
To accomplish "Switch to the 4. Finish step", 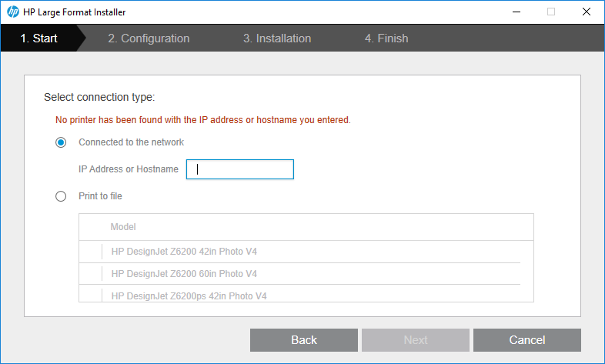I will pos(386,38).
